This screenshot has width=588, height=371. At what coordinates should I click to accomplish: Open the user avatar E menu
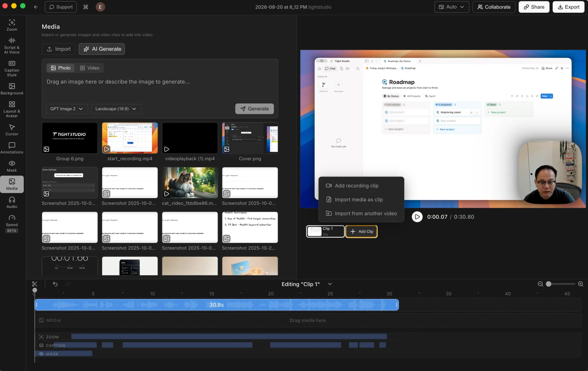pos(100,7)
